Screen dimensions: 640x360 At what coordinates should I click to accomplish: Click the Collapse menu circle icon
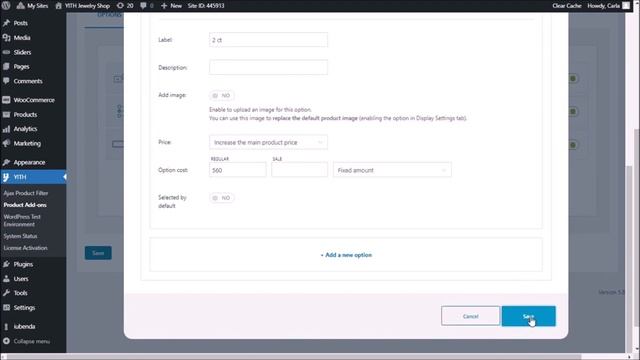tap(6, 341)
